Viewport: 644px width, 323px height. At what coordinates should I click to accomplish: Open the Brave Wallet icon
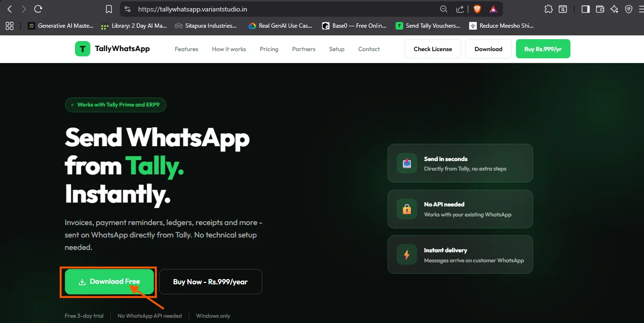click(600, 9)
